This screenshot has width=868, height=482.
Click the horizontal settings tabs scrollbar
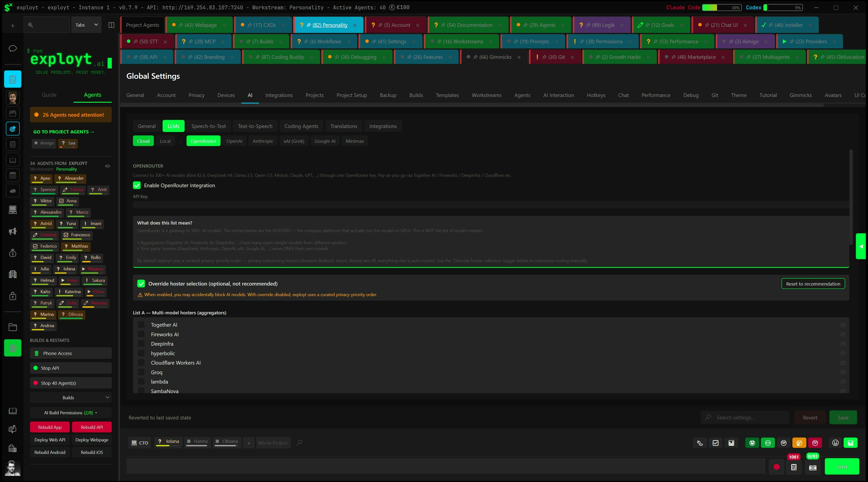coord(472,106)
